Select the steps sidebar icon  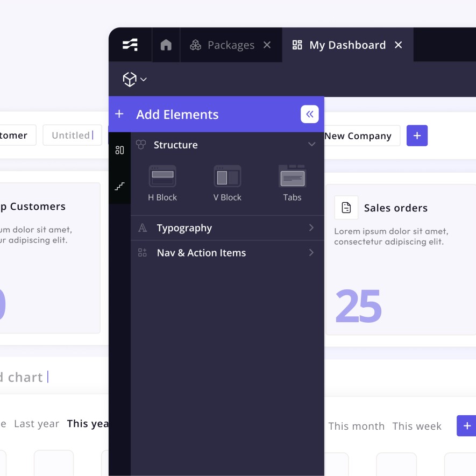(119, 186)
